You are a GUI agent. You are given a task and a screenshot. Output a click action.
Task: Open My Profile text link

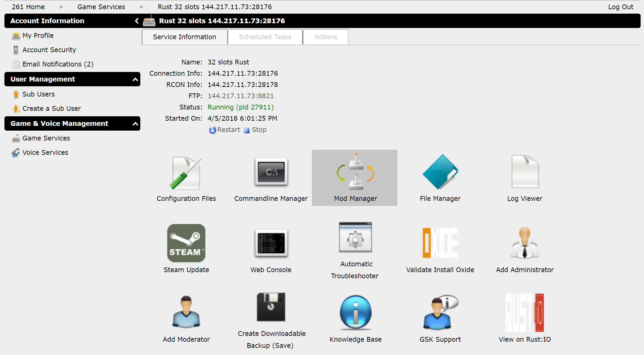[x=38, y=35]
